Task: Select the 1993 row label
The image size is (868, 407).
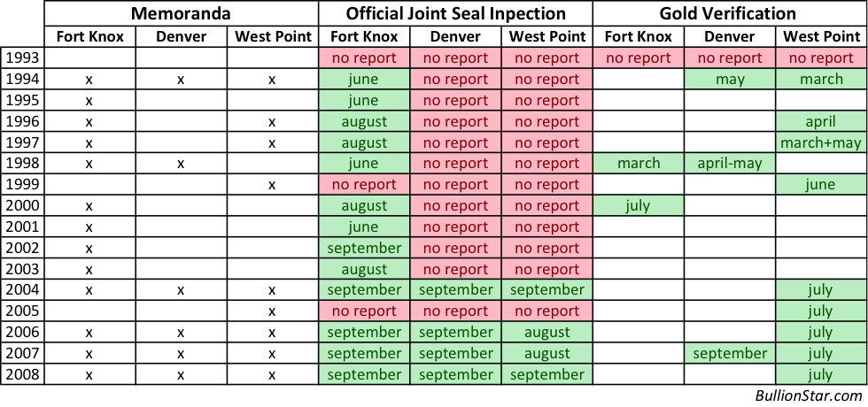Action: click(x=22, y=58)
